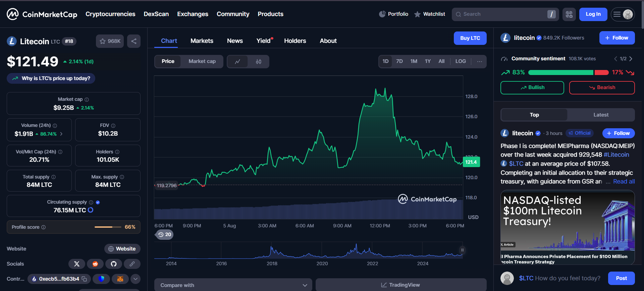Click the CoinMarketCap logo
This screenshot has height=291, width=644.
click(42, 14)
